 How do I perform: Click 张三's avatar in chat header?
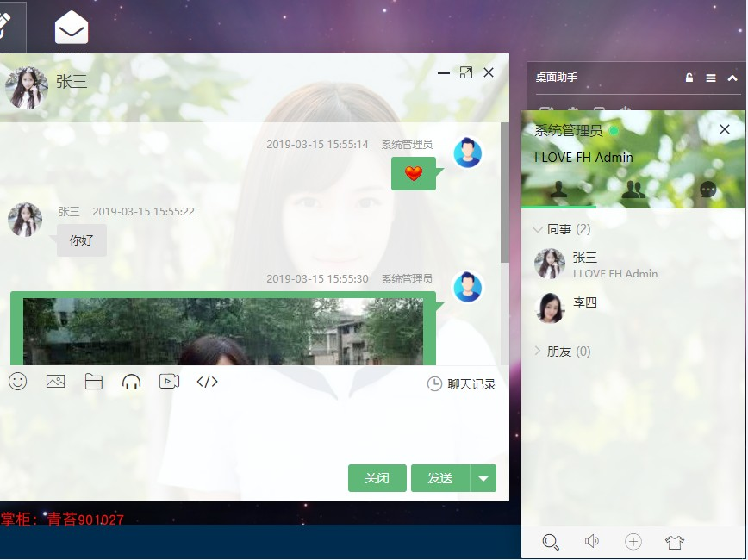pyautogui.click(x=26, y=88)
